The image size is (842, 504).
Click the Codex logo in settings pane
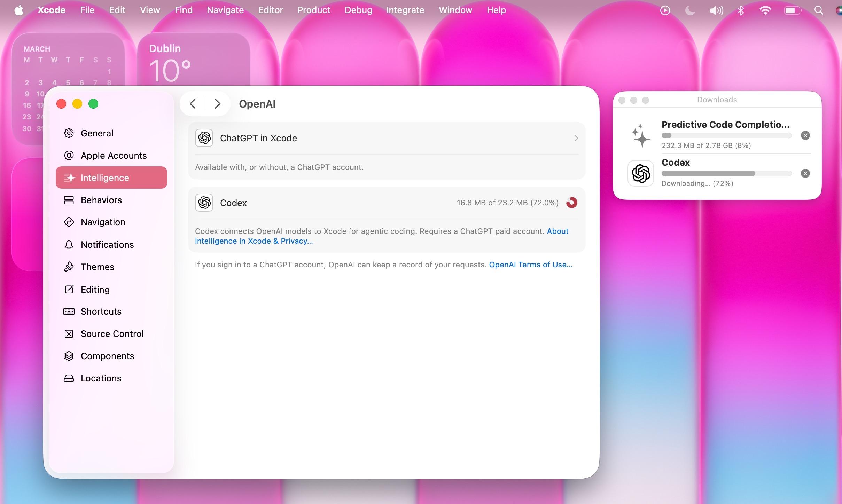click(204, 203)
